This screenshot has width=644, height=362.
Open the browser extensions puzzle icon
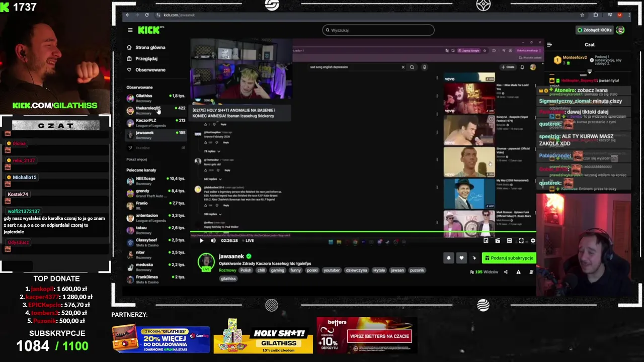(x=596, y=15)
